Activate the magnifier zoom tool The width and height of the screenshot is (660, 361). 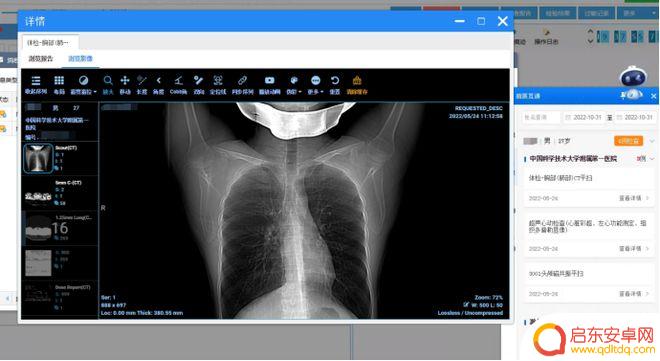pyautogui.click(x=108, y=84)
